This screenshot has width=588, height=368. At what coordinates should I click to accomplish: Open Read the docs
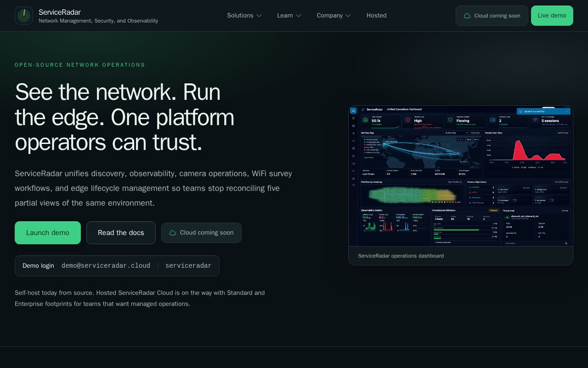coord(121,233)
